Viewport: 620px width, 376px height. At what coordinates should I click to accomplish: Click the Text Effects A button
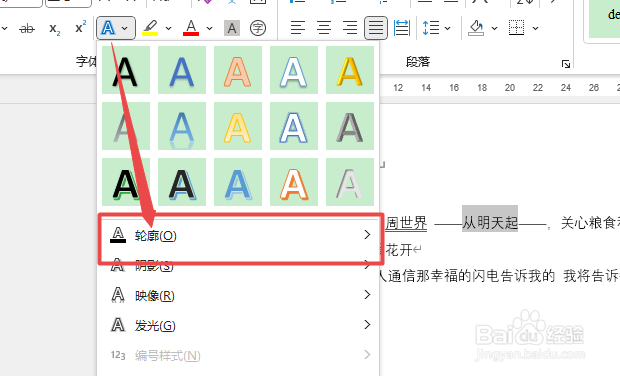(x=108, y=28)
